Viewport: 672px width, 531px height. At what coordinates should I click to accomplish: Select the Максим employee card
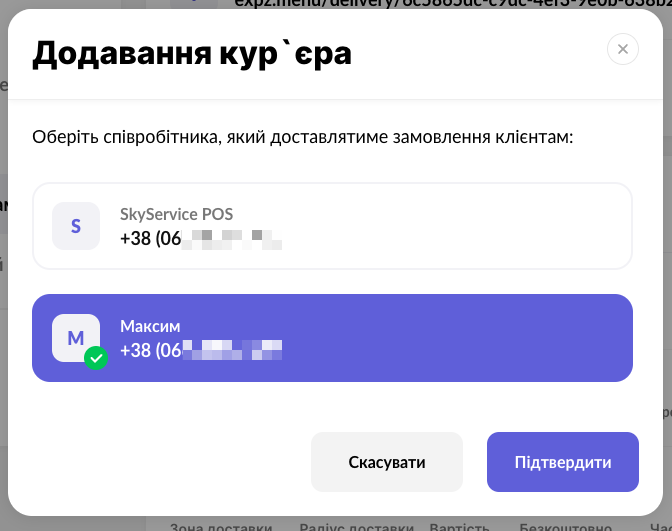click(332, 338)
